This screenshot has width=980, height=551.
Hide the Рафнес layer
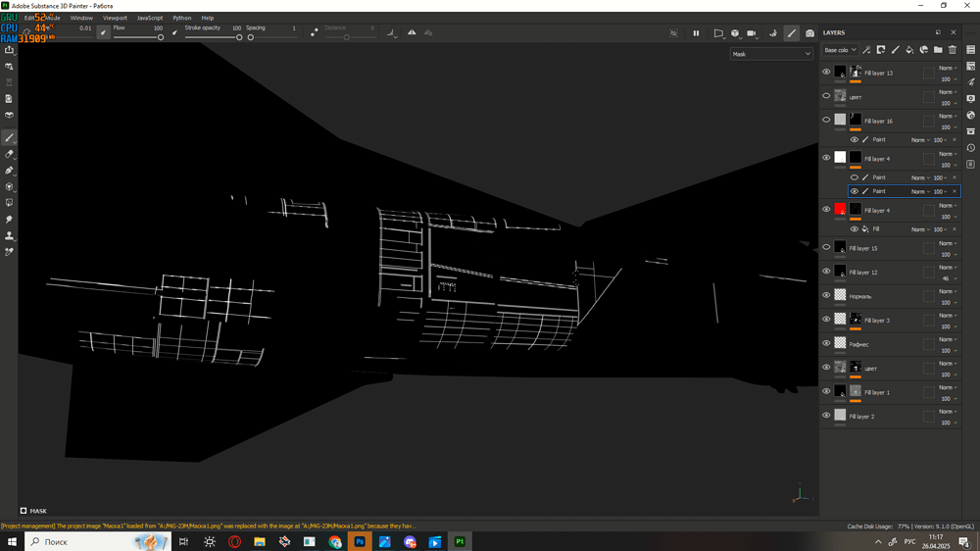[826, 343]
